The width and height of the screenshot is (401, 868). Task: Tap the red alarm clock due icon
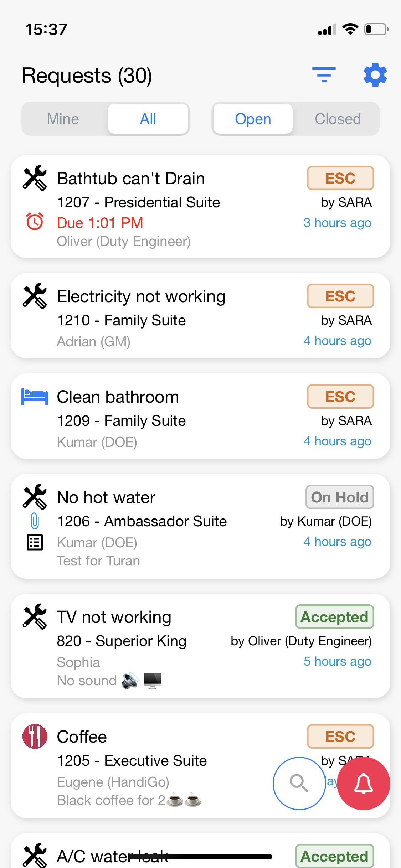35,222
